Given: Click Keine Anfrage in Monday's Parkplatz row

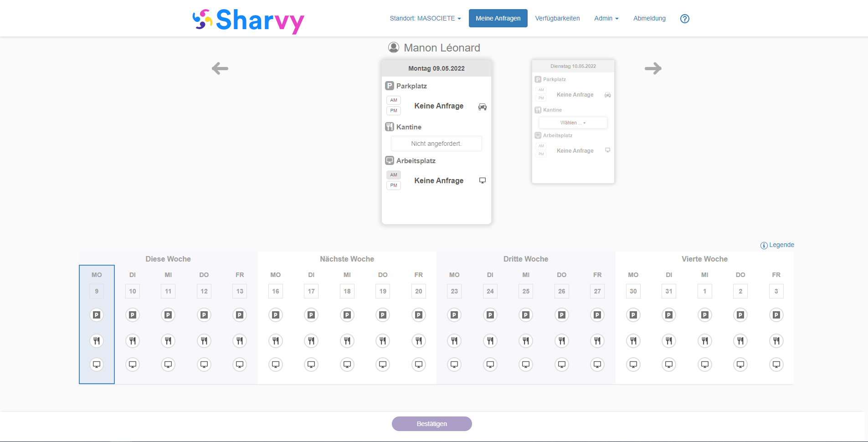Looking at the screenshot, I should coord(439,106).
